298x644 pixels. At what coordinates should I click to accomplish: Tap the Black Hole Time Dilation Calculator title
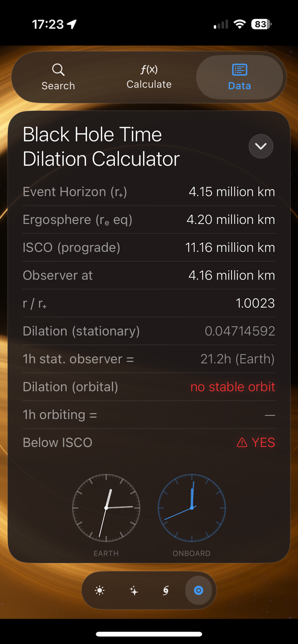click(x=101, y=147)
